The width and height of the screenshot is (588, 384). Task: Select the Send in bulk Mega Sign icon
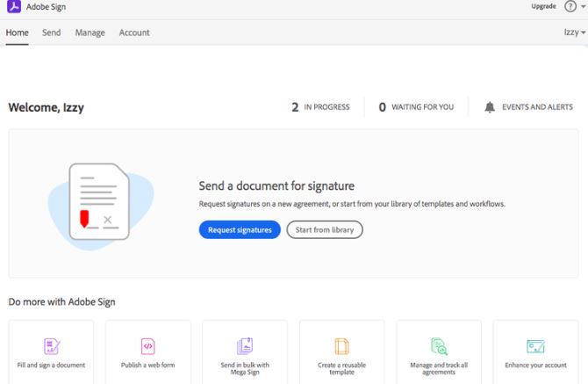tap(245, 346)
